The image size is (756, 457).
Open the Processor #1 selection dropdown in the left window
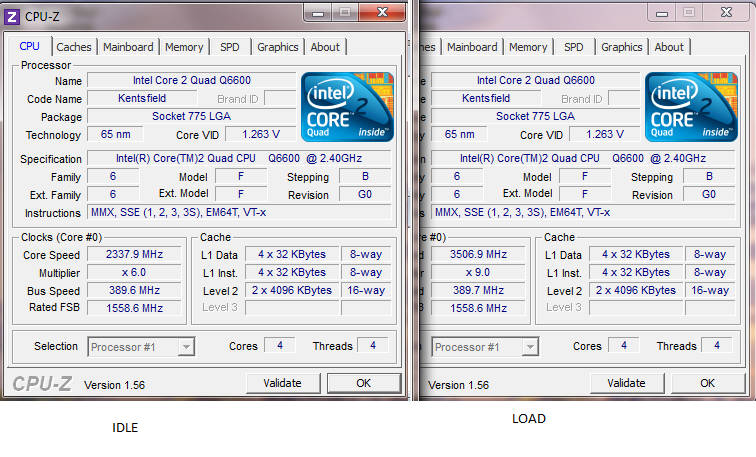point(141,347)
